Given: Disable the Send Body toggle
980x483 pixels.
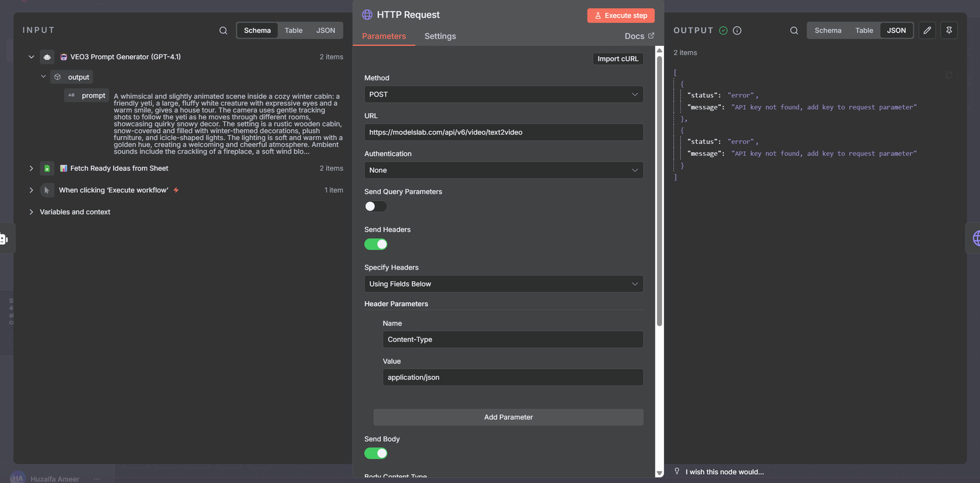Looking at the screenshot, I should click(375, 454).
